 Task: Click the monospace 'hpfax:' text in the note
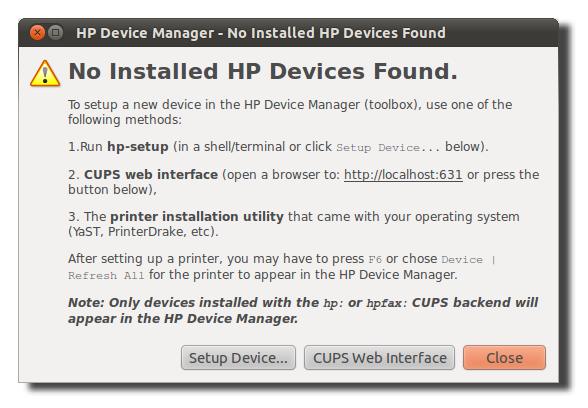(x=387, y=303)
